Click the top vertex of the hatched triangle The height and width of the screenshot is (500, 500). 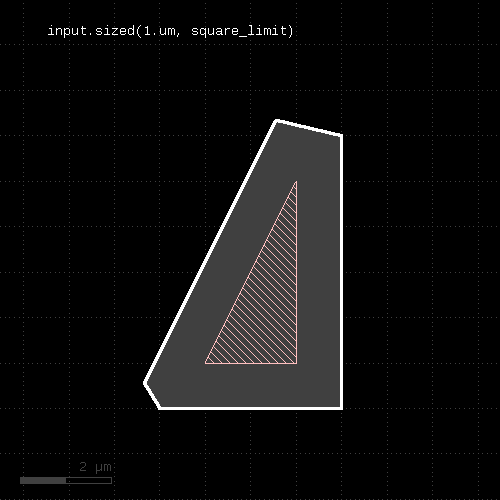point(296,182)
